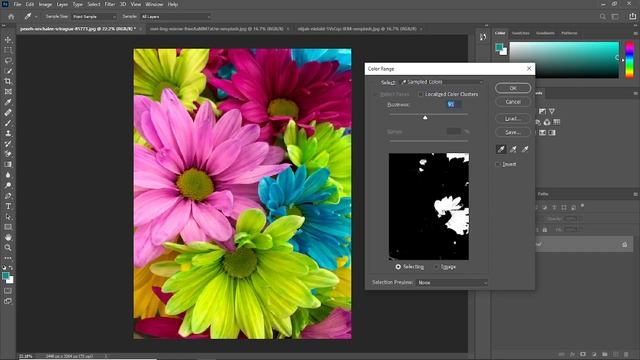This screenshot has height=360, width=640.
Task: Select the Gradient tool
Action: point(8,164)
